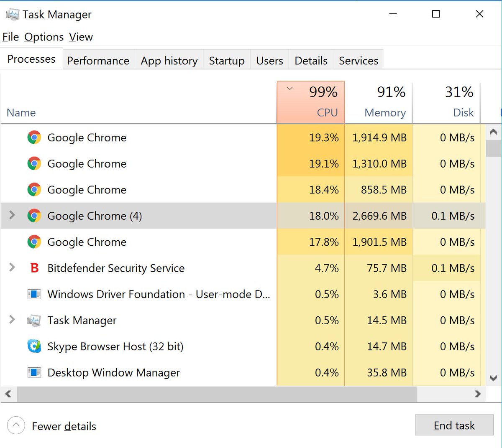502x448 pixels.
Task: Click the Task Manager process row icon
Action: (34, 321)
